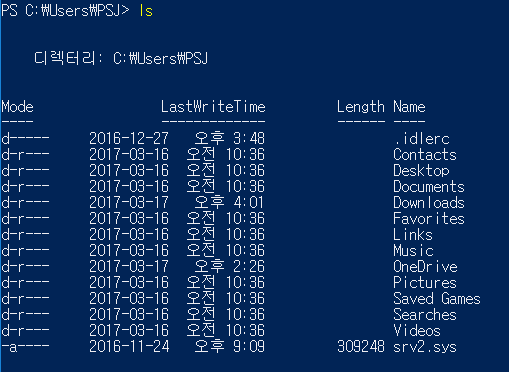This screenshot has height=372, width=509.
Task: Click the mode 'd-r---' in Music row
Action: (25, 251)
